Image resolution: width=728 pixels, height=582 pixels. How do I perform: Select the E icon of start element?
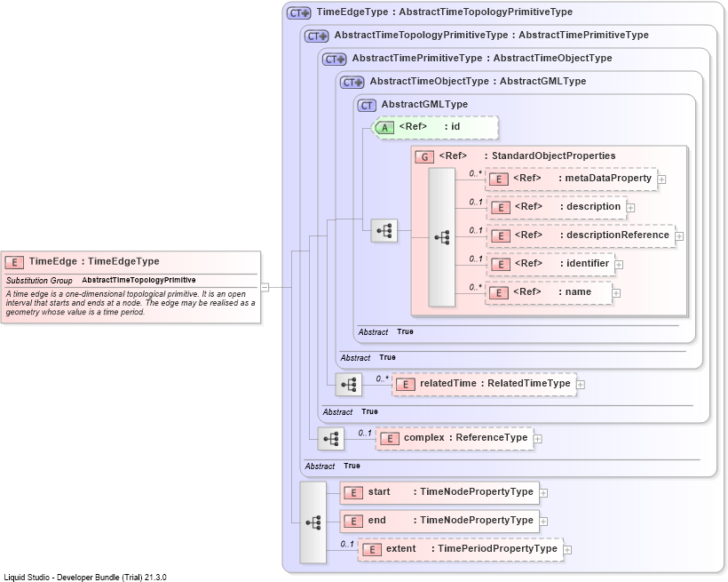[353, 493]
